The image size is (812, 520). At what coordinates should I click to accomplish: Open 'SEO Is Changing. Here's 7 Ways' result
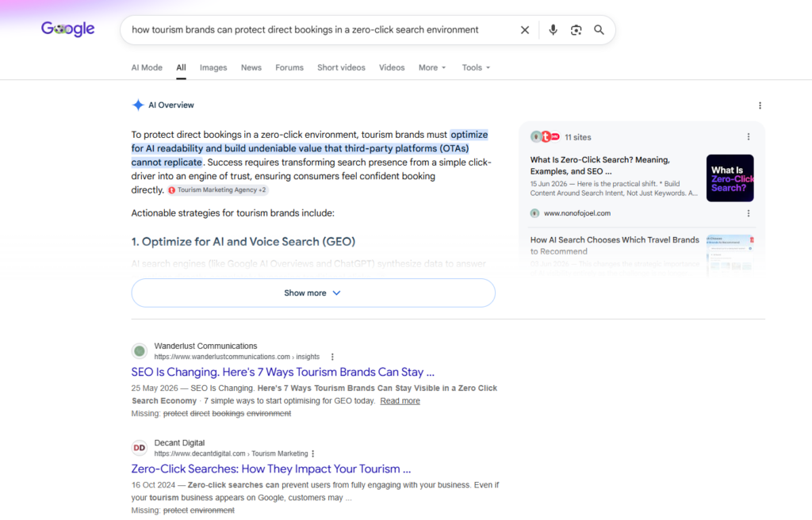(x=283, y=372)
